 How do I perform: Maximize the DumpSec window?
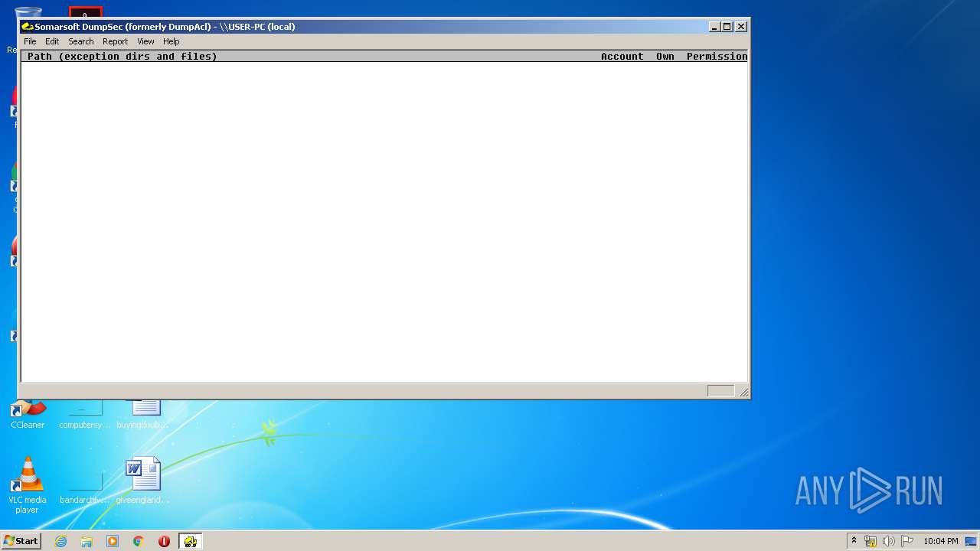(x=727, y=27)
